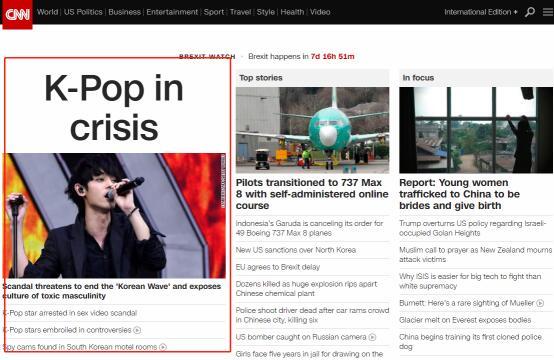Click the Brexit Watch label
The height and width of the screenshot is (360, 554).
pos(207,57)
